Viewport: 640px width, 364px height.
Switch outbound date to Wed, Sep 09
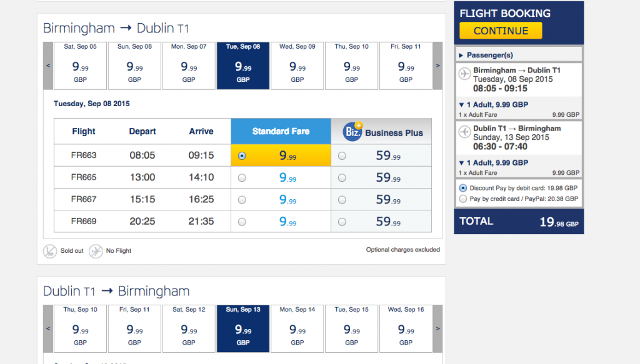(x=297, y=66)
